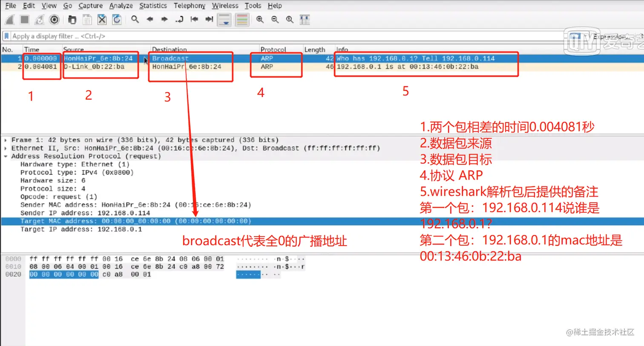
Task: Sort by the No. column header
Action: [7, 49]
